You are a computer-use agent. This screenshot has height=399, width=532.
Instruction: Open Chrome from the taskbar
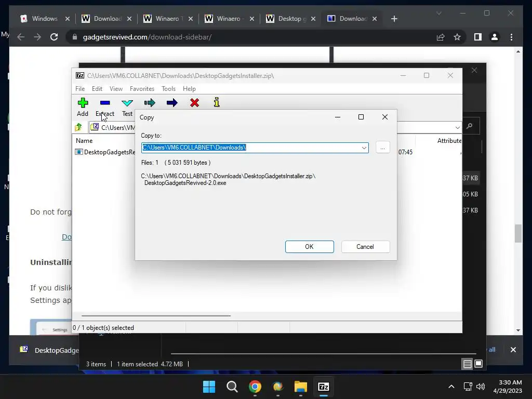coord(255,387)
